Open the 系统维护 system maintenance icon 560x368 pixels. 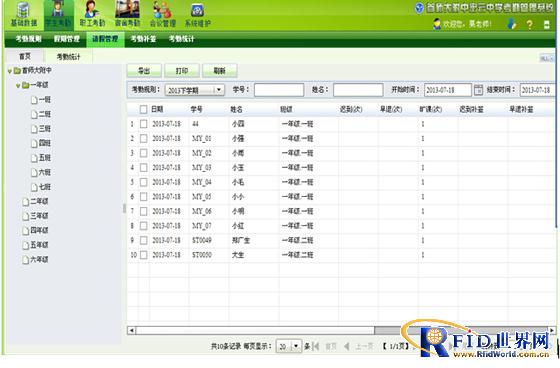tap(198, 11)
